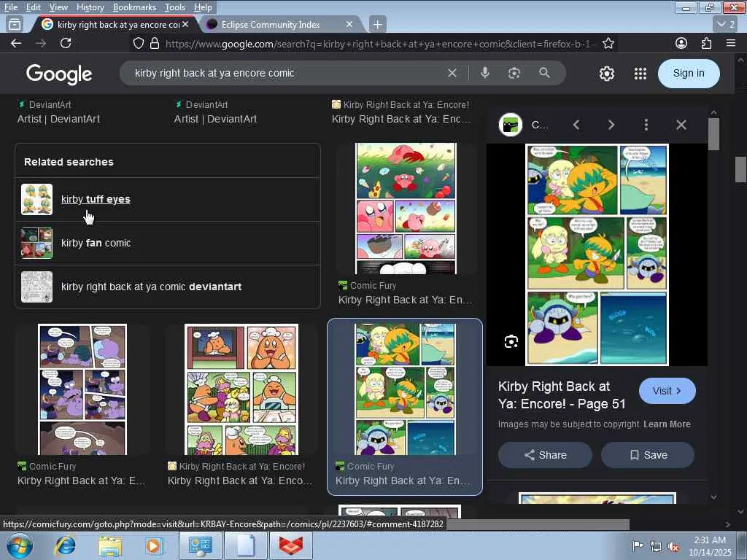Open the extensions puzzle icon
The width and height of the screenshot is (747, 560).
click(706, 43)
